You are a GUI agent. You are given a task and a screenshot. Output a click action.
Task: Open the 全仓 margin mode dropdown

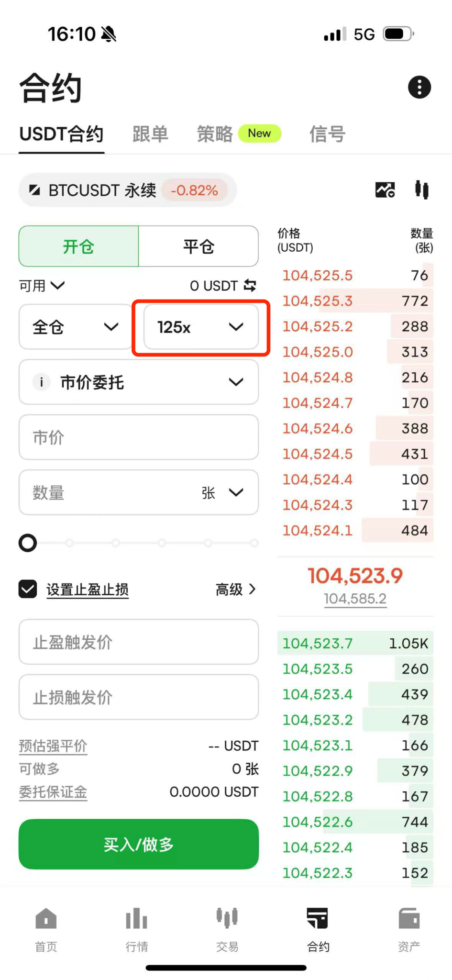point(76,327)
